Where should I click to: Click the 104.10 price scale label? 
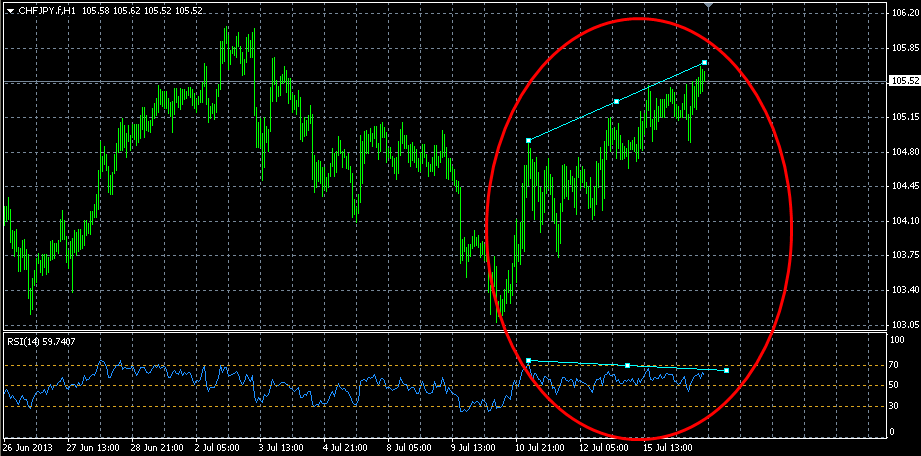(x=905, y=222)
